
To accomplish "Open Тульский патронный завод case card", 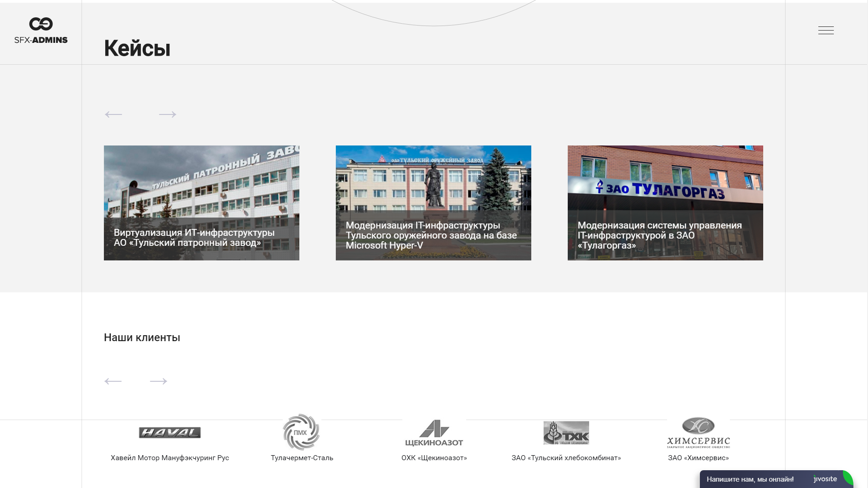I will click(201, 203).
